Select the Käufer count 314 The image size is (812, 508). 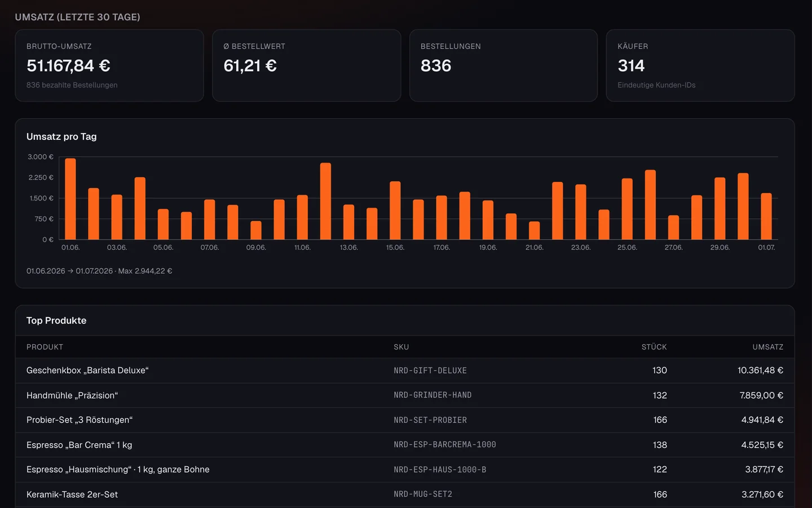[631, 66]
